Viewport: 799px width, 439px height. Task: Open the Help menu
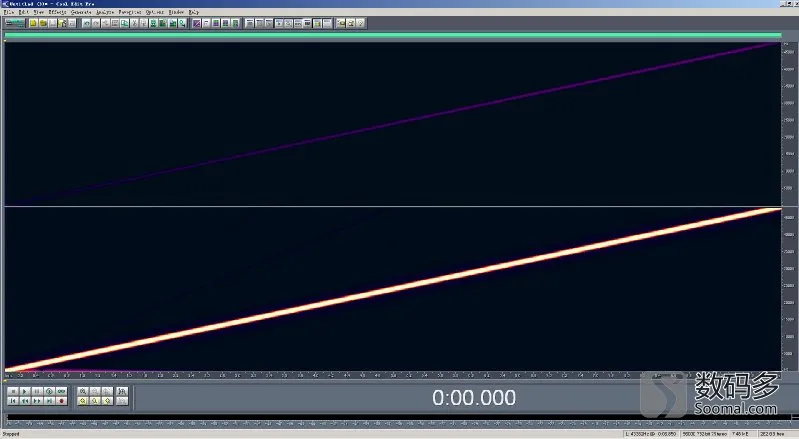[x=194, y=12]
